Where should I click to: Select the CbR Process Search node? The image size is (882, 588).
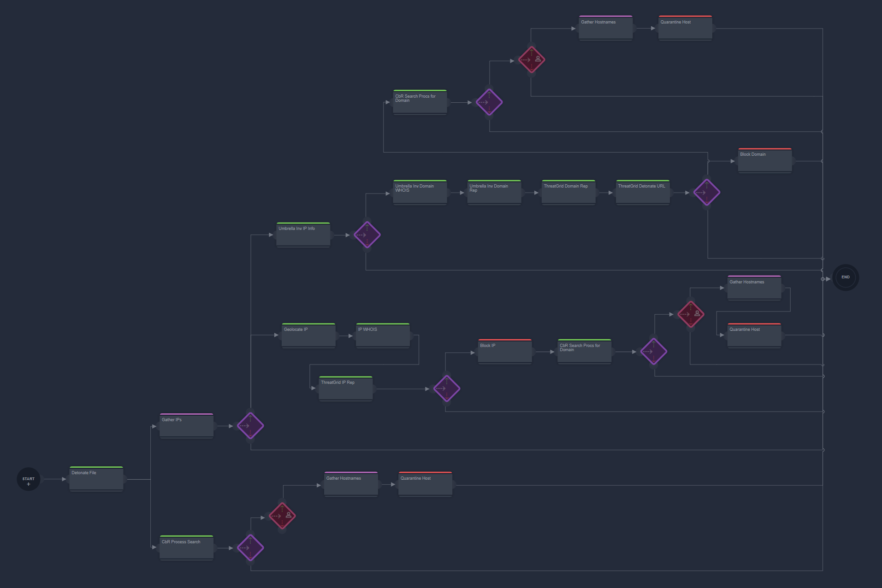186,547
